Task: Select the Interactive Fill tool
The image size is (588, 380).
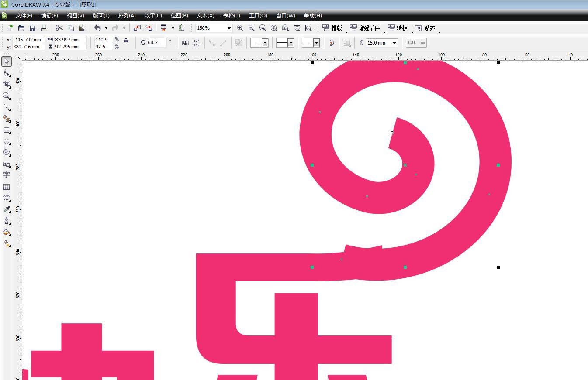Action: 7,243
